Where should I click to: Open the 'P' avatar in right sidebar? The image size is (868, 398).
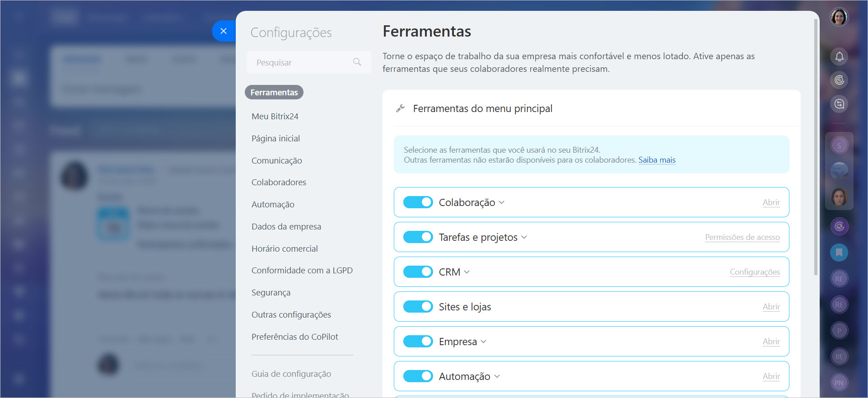click(x=839, y=331)
